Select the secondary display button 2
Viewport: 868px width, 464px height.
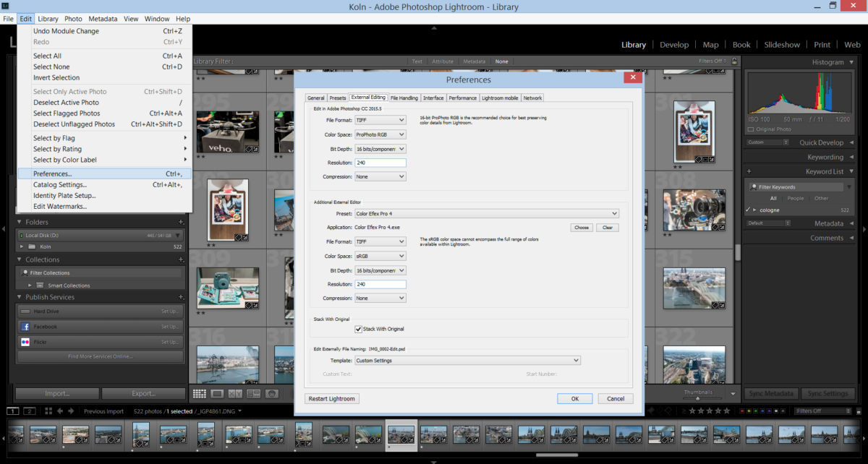(x=30, y=411)
